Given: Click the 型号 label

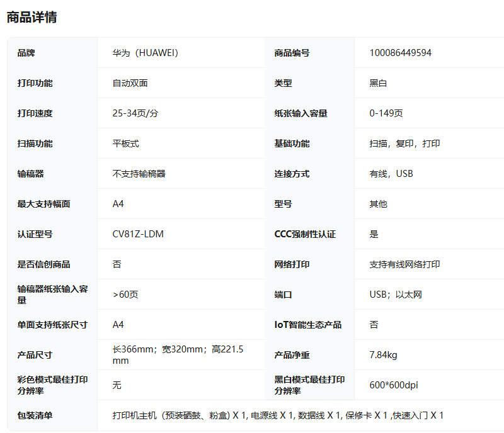Looking at the screenshot, I should pyautogui.click(x=283, y=204).
